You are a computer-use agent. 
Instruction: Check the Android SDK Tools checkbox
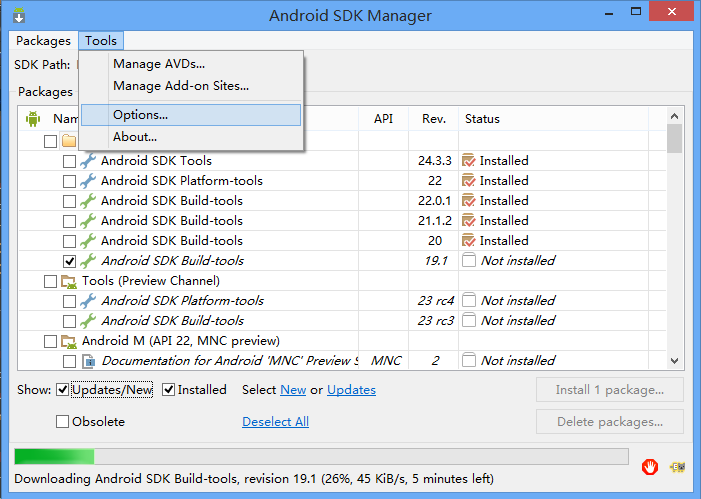point(69,161)
